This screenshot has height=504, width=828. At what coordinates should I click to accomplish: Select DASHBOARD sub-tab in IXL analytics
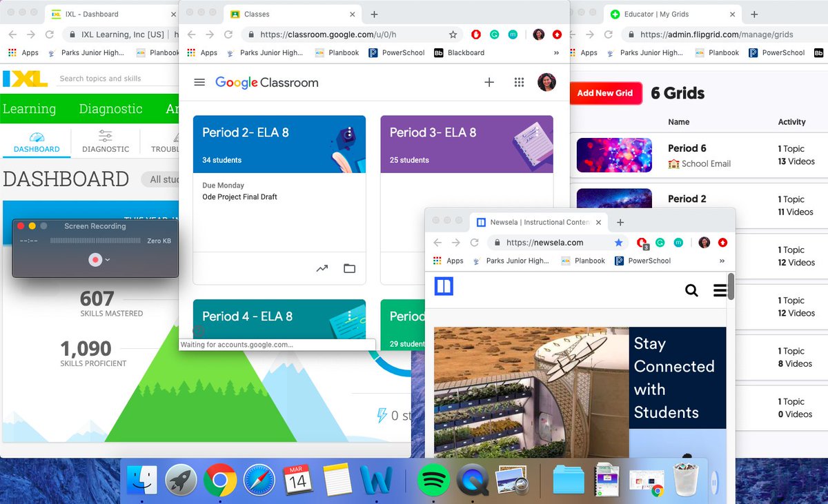tap(37, 142)
